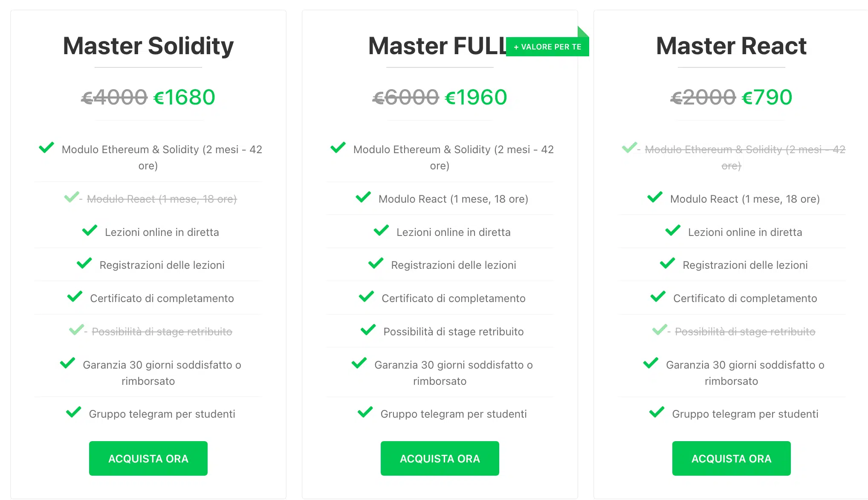
Task: Click the discounted €1680 price
Action: (184, 97)
